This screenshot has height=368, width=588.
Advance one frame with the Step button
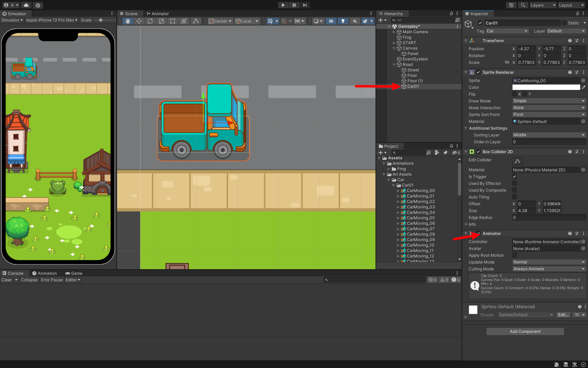[x=305, y=5]
